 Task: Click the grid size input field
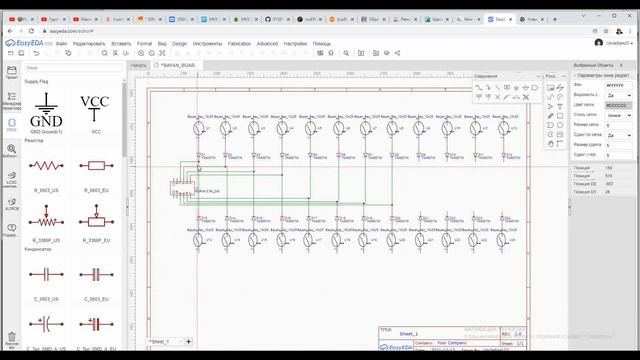(x=618, y=125)
